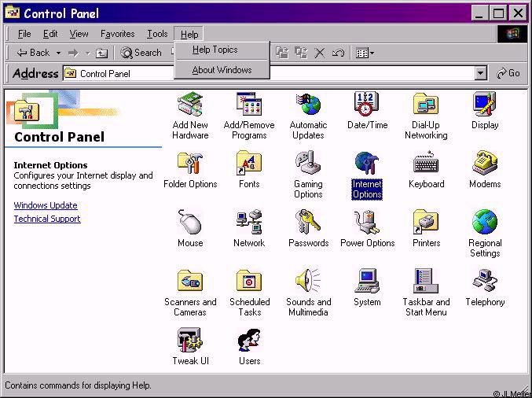Close the Control Panel window

518,13
